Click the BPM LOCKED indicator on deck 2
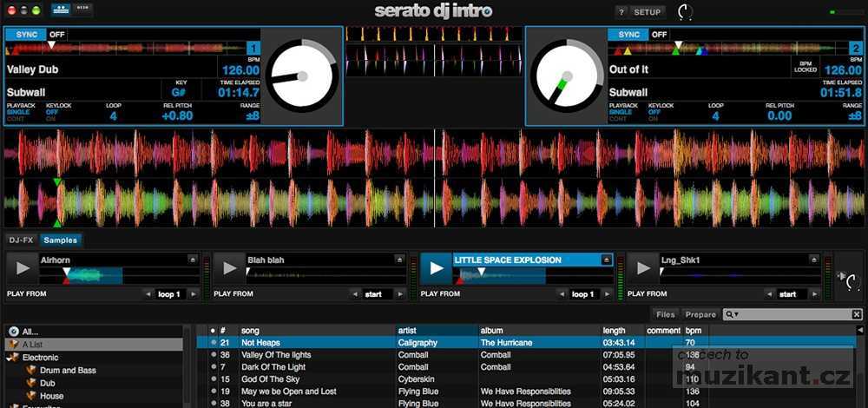The image size is (868, 408). tap(805, 67)
